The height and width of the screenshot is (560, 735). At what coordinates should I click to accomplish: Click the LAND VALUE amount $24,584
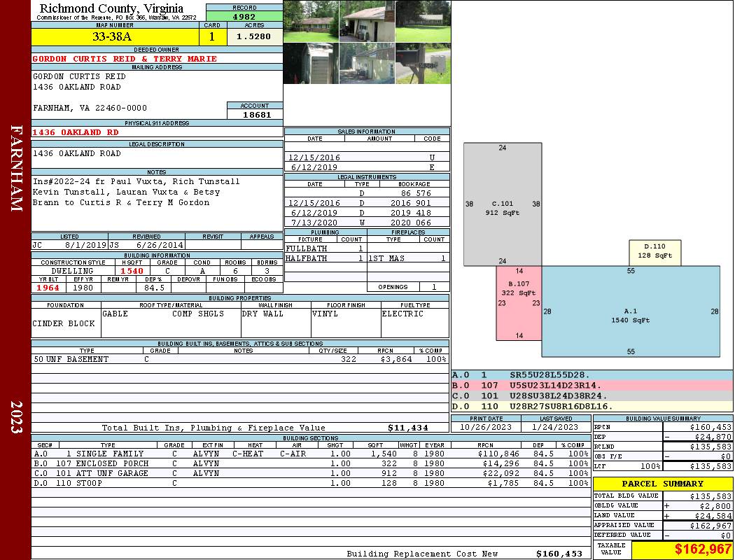pos(713,515)
